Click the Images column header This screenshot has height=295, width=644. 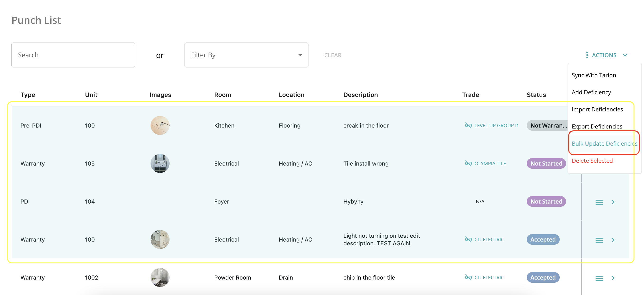160,95
